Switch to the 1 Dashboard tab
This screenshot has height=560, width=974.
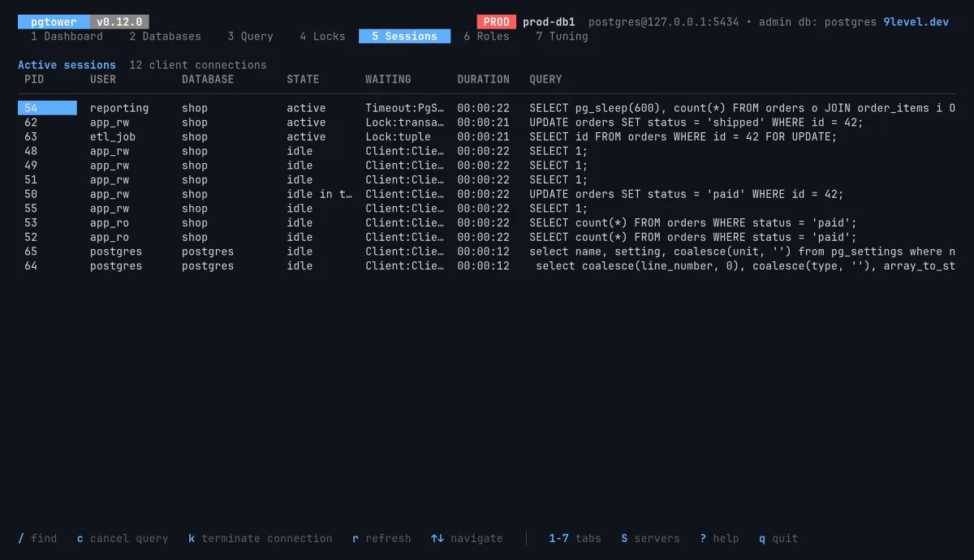(67, 37)
